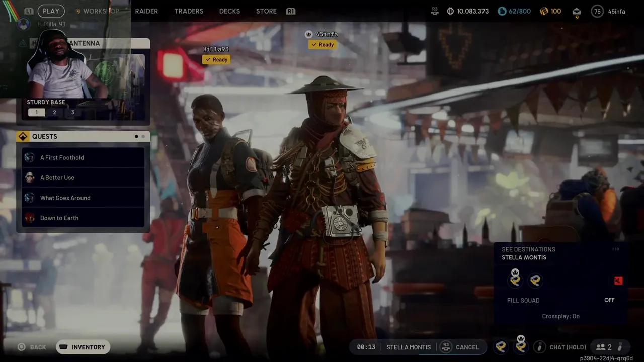Viewport: 644px width, 362px height.
Task: Open quest A First Foothold
Action: (83, 157)
